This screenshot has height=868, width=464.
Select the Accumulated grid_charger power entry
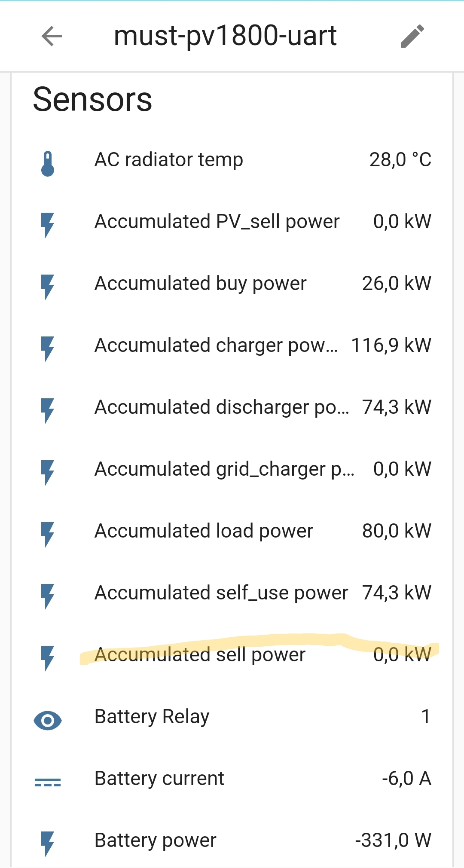tap(224, 469)
